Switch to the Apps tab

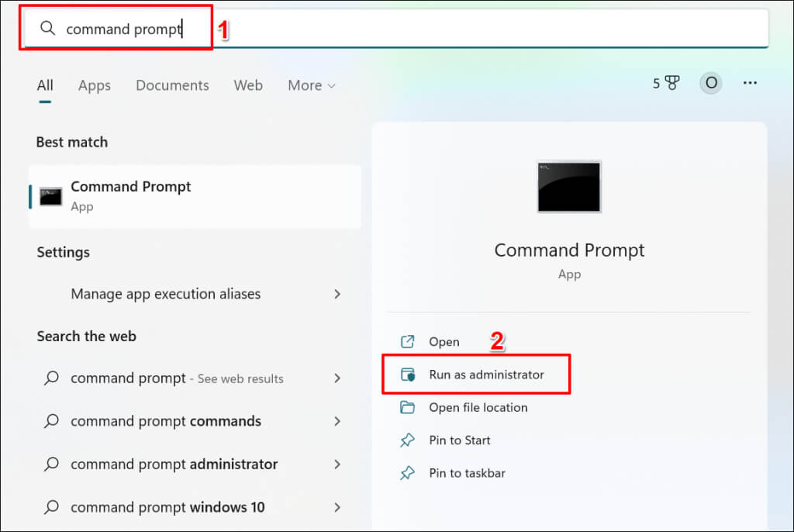[x=95, y=85]
